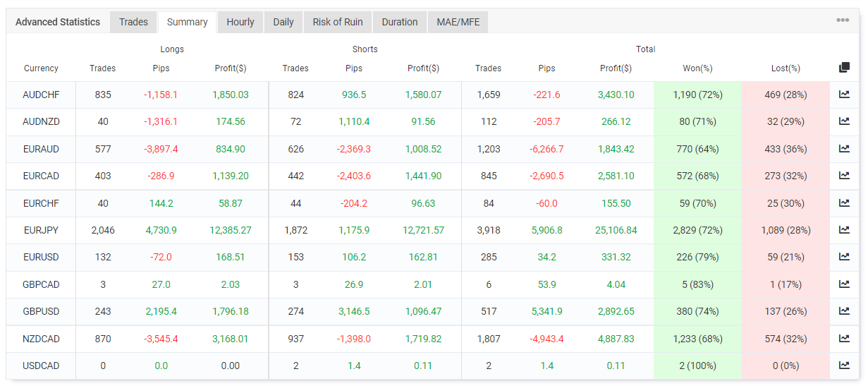
Task: Click NZDCAD total pips -4,943.4
Action: tap(546, 339)
